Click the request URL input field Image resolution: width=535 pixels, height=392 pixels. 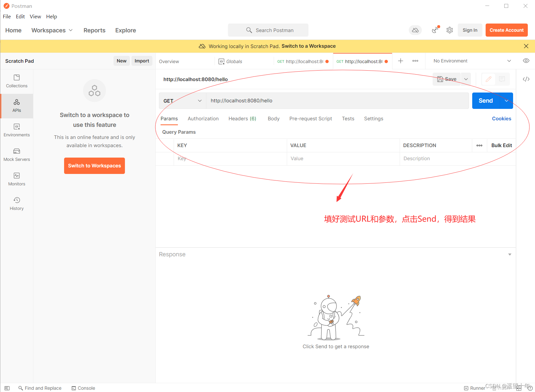point(337,101)
